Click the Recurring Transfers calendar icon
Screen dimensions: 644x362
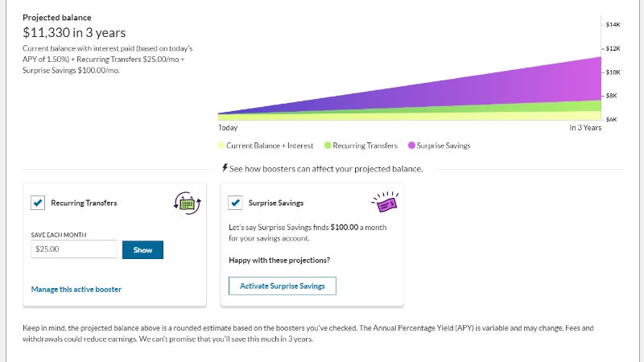[x=187, y=203]
